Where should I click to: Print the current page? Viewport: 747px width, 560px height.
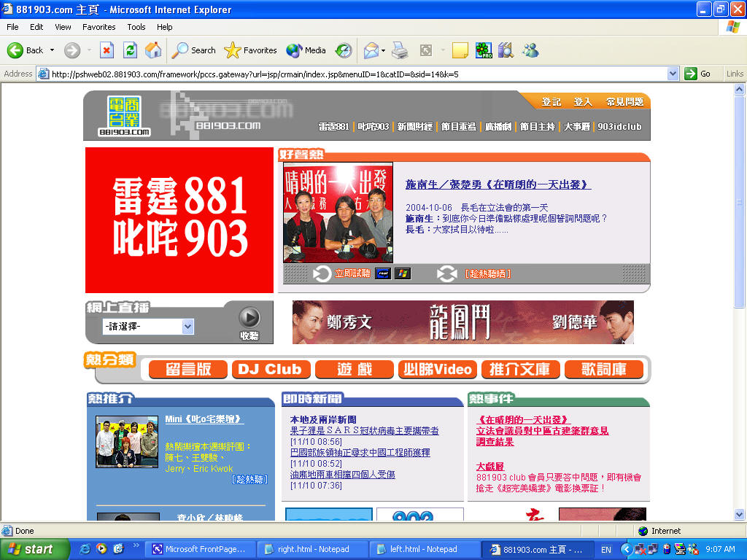(400, 50)
